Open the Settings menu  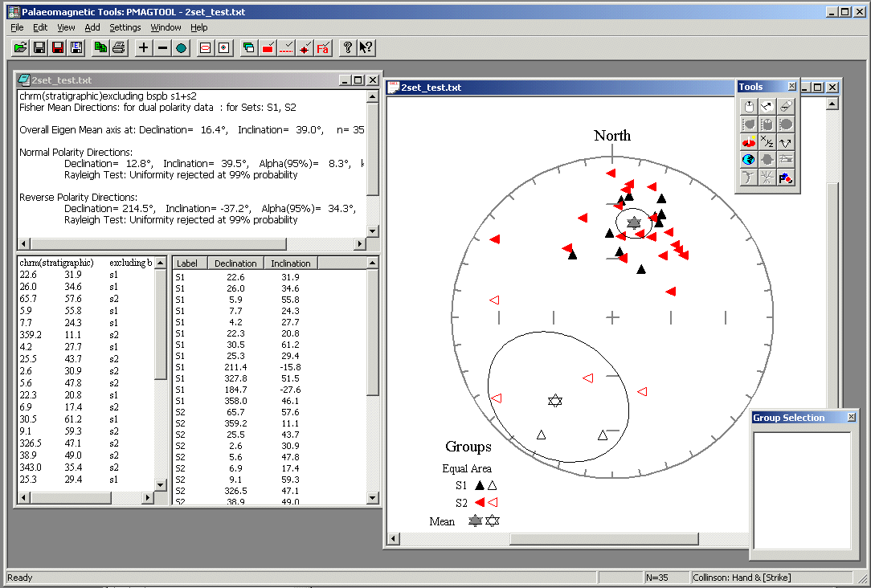click(125, 27)
